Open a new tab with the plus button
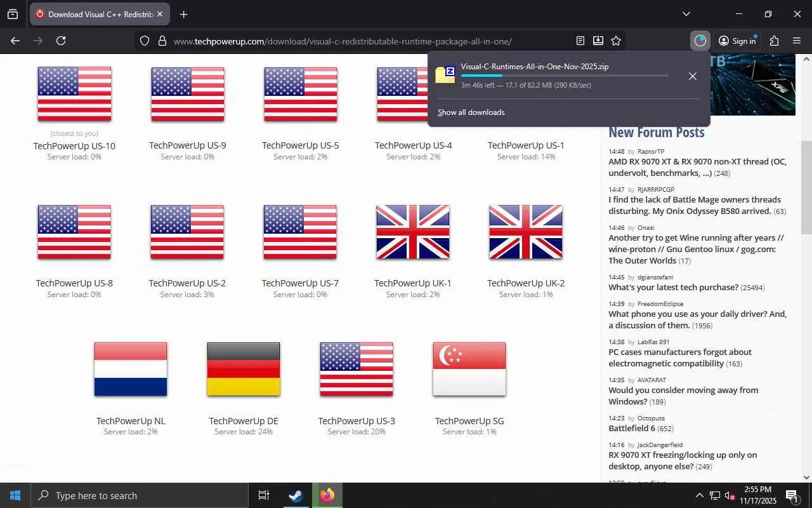Viewport: 812px width, 508px height. click(183, 14)
